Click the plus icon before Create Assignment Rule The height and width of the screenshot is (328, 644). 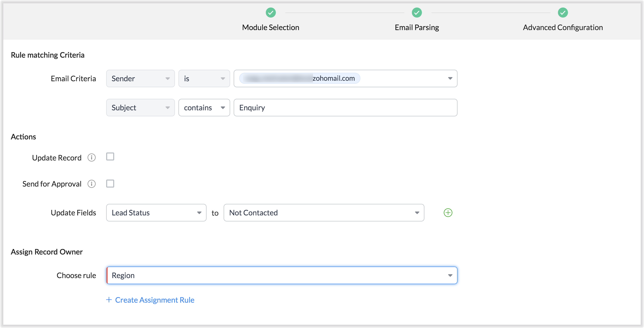(109, 300)
